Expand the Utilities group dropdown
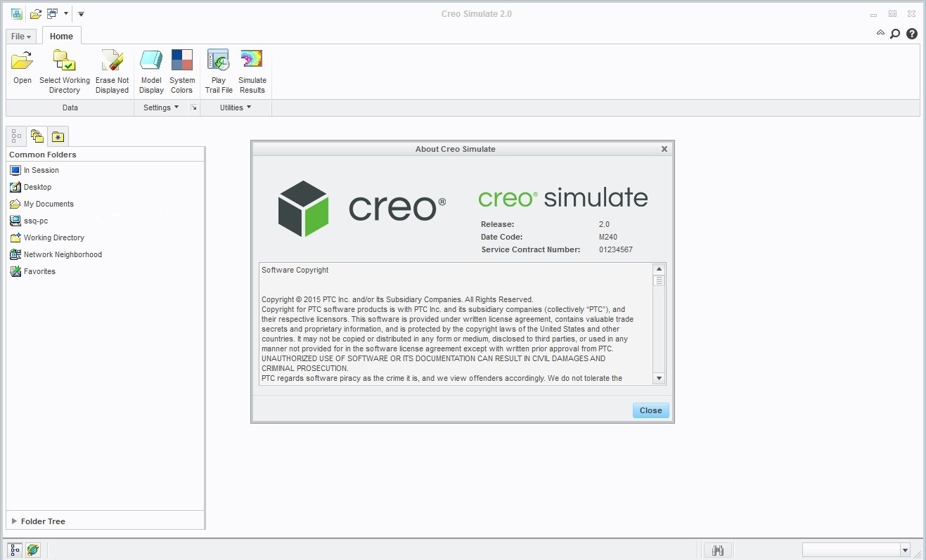 [x=236, y=108]
